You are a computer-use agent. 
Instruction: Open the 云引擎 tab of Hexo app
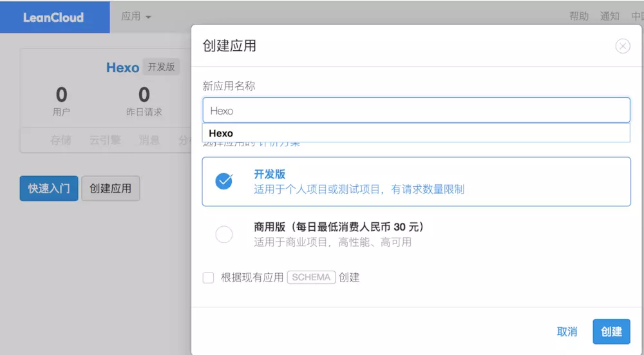click(x=105, y=140)
